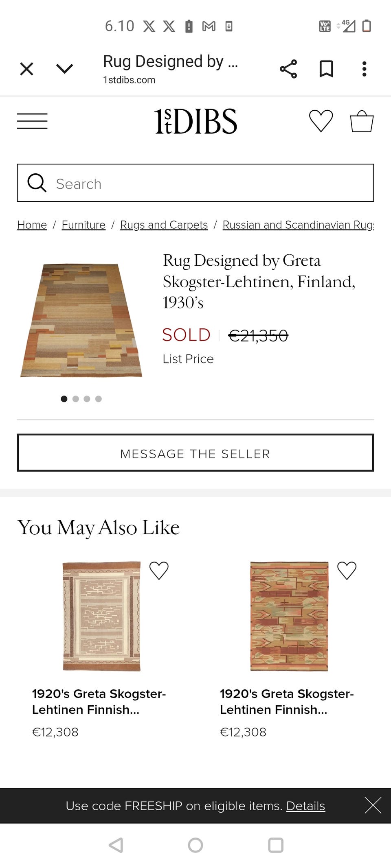391x868 pixels.
Task: Open the three-dot overflow menu
Action: [x=364, y=69]
